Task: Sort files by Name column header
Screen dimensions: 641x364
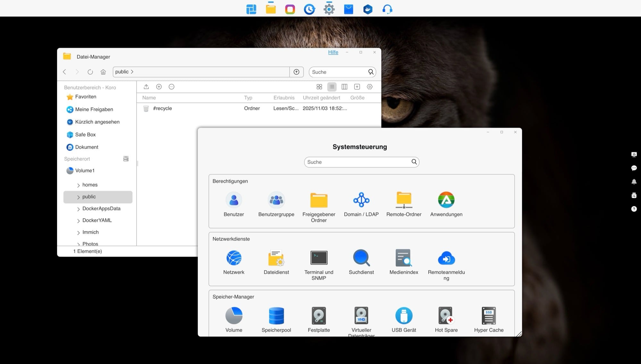Action: pyautogui.click(x=149, y=98)
